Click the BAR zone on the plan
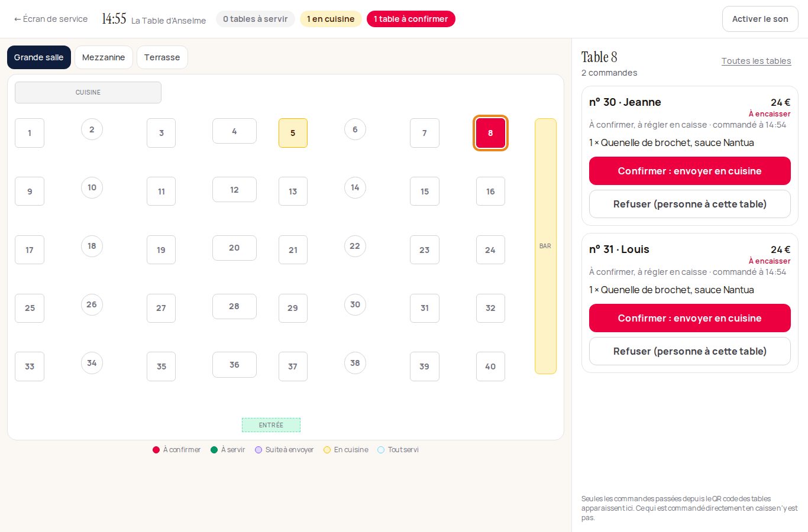 (x=545, y=246)
